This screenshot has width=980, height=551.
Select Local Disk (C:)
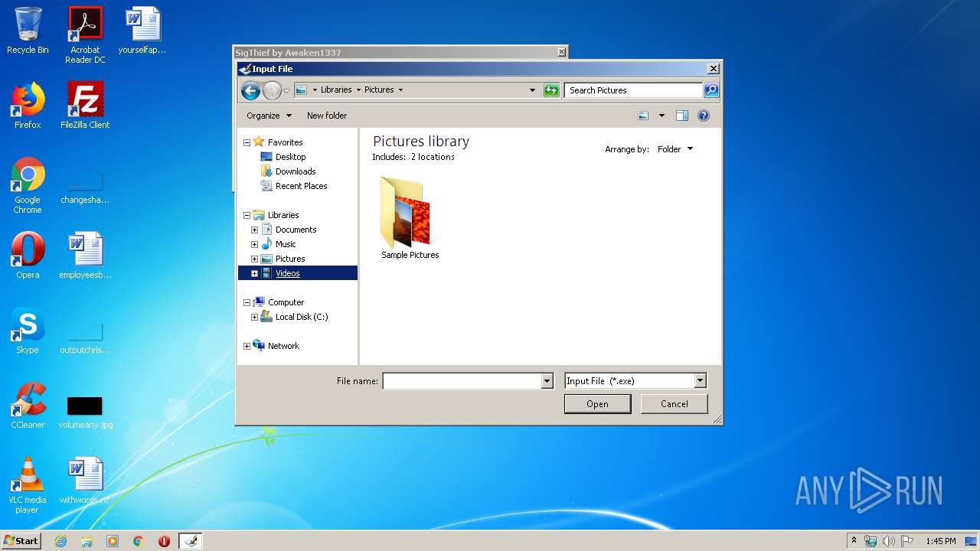301,317
